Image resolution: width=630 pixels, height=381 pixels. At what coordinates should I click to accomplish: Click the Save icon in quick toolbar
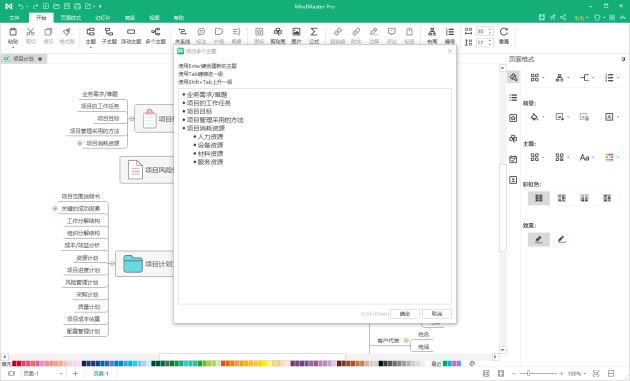[67, 6]
